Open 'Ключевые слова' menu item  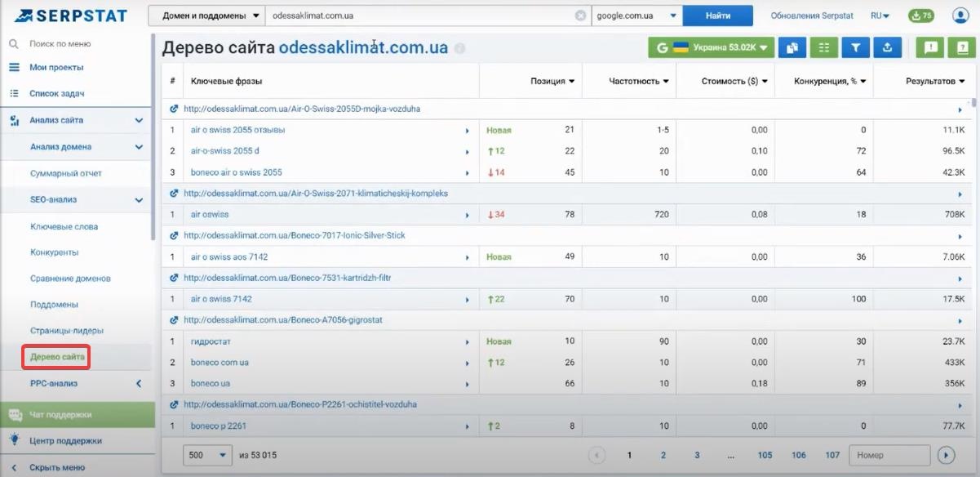(x=64, y=226)
